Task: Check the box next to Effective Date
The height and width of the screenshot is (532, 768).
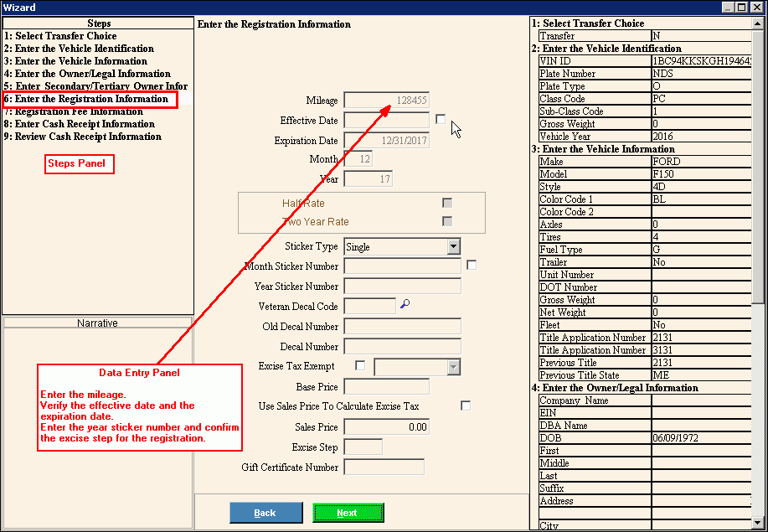Action: [x=441, y=120]
